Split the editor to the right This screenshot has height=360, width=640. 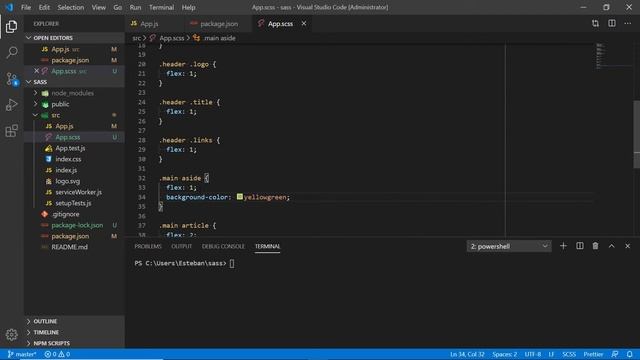(x=612, y=23)
